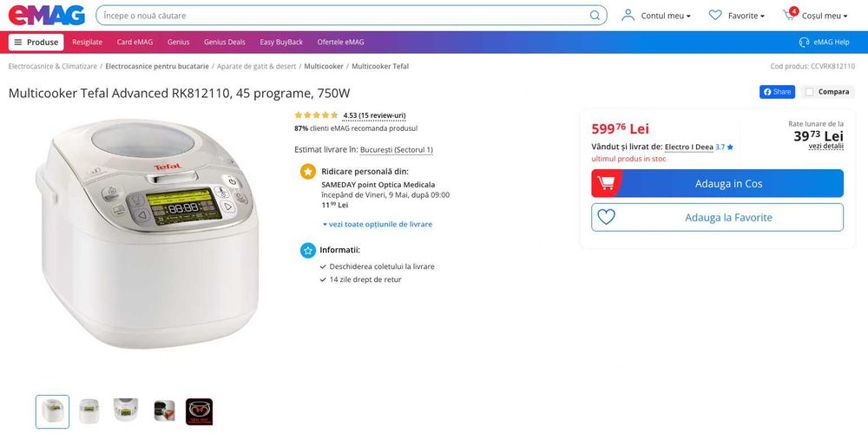Click the Adauga in Cos button
The image size is (868, 440).
click(x=717, y=183)
